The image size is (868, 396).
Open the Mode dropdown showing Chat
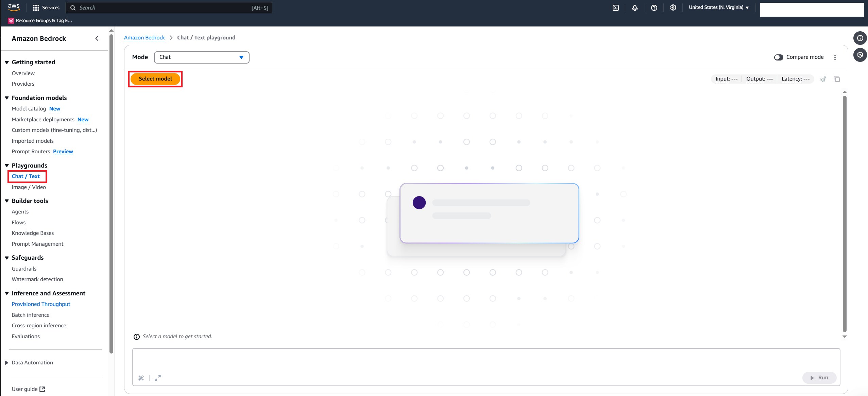tap(202, 57)
